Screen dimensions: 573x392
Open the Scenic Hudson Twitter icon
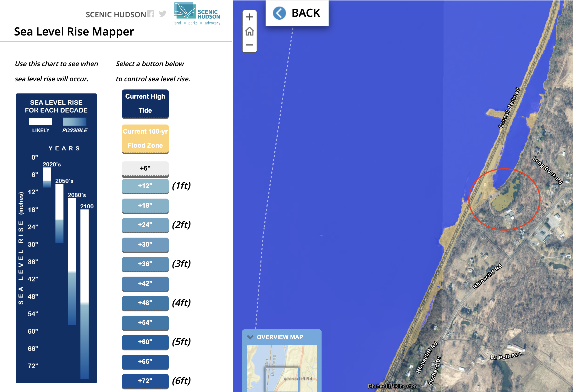162,14
